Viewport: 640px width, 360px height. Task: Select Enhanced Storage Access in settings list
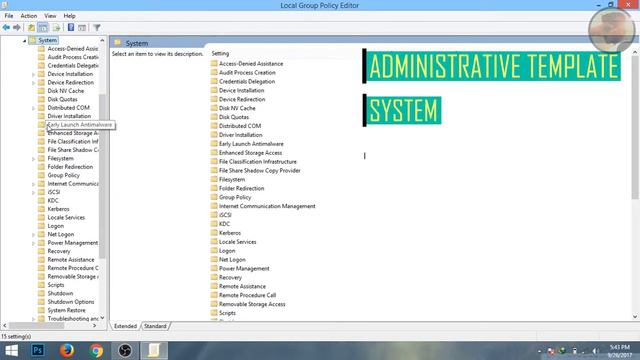(x=251, y=153)
